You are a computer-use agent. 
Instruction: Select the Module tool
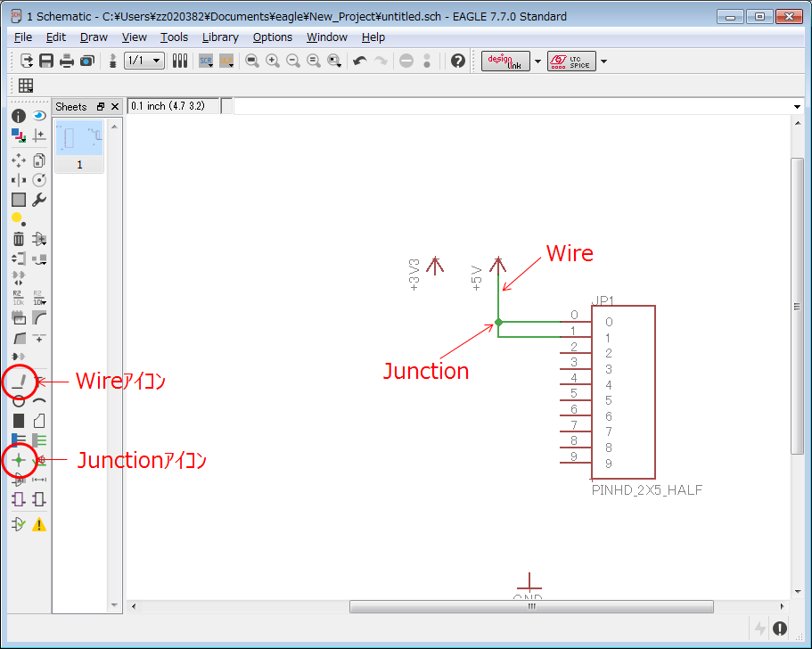click(x=19, y=499)
